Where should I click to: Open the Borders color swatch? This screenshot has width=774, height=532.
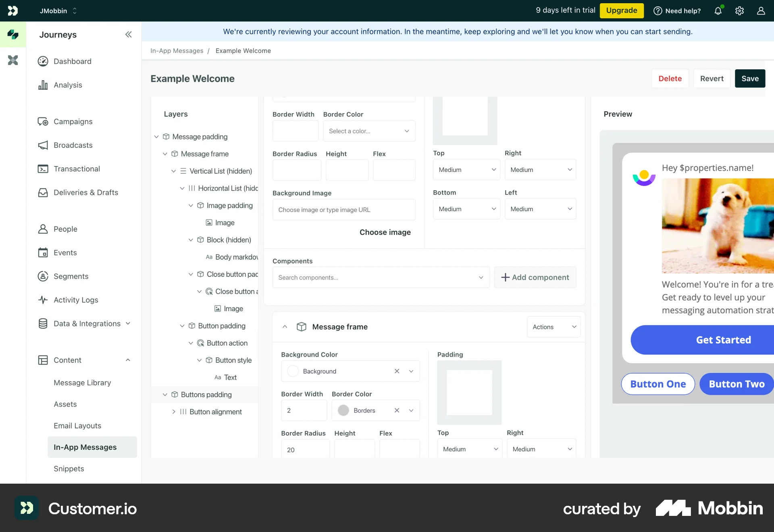click(x=343, y=410)
